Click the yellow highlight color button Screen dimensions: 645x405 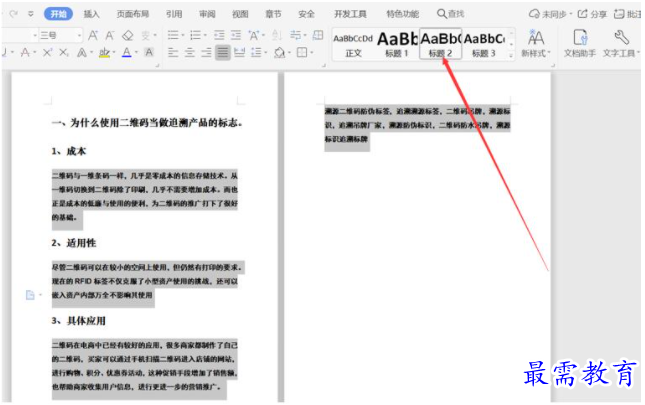point(104,53)
